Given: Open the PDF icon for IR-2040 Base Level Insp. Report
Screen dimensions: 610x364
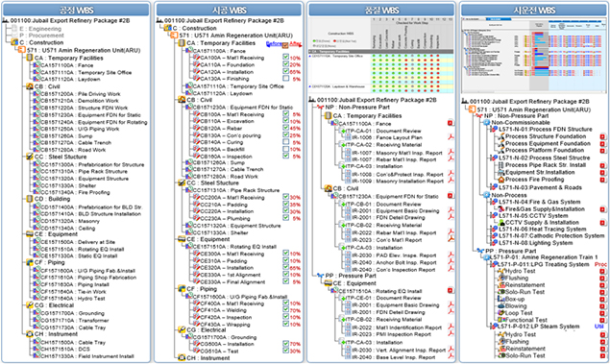Looking at the screenshot, I should (451, 356).
